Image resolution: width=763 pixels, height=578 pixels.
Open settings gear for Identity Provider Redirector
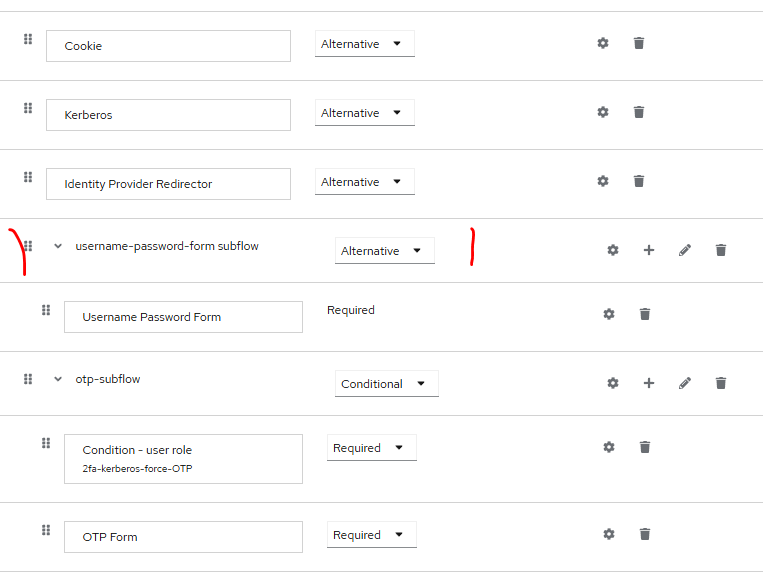pos(603,181)
